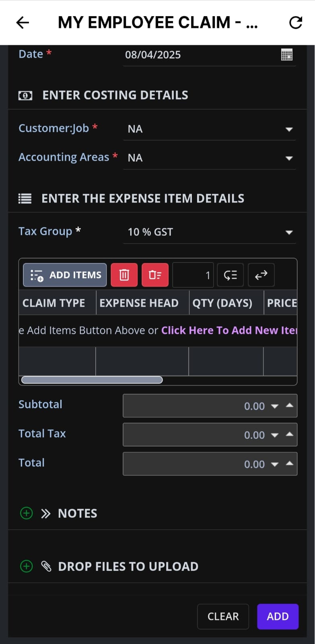
Task: Tap the back arrow icon
Action: click(x=23, y=23)
